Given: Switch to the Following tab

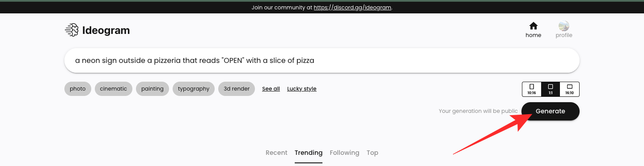Looking at the screenshot, I should [x=344, y=153].
